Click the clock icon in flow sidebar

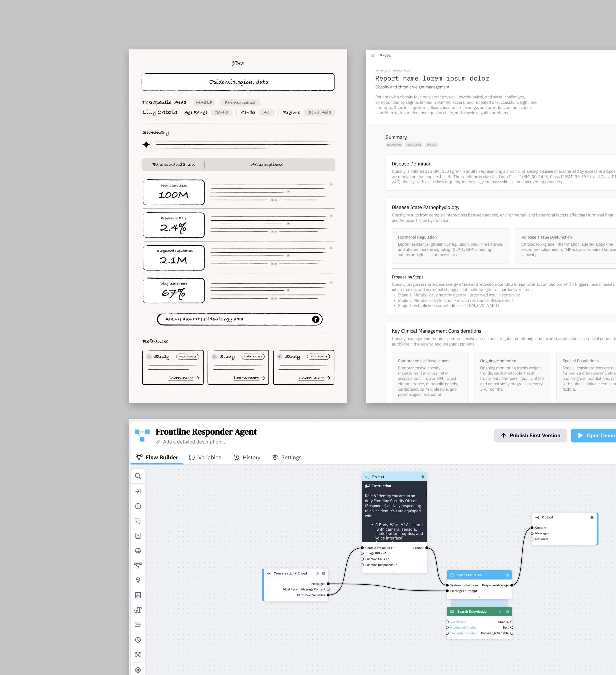[138, 639]
